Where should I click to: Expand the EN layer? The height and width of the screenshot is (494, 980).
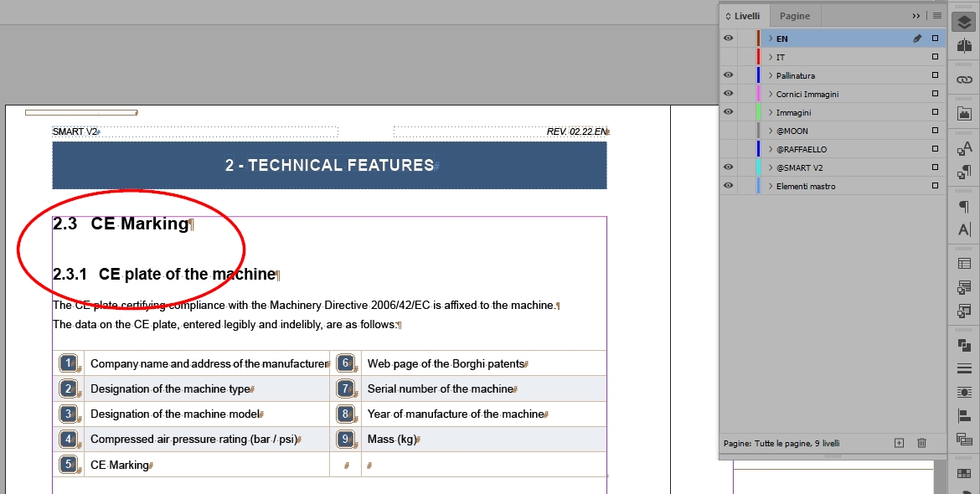point(770,39)
